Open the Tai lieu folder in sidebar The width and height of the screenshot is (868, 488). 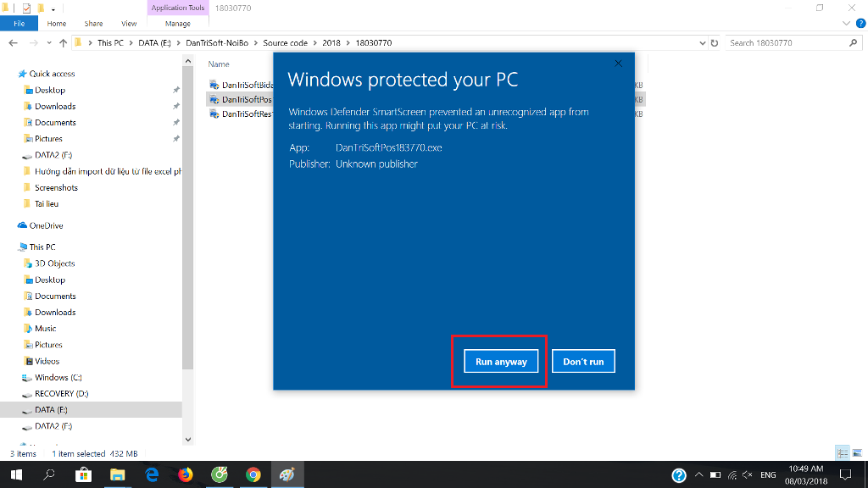[47, 203]
